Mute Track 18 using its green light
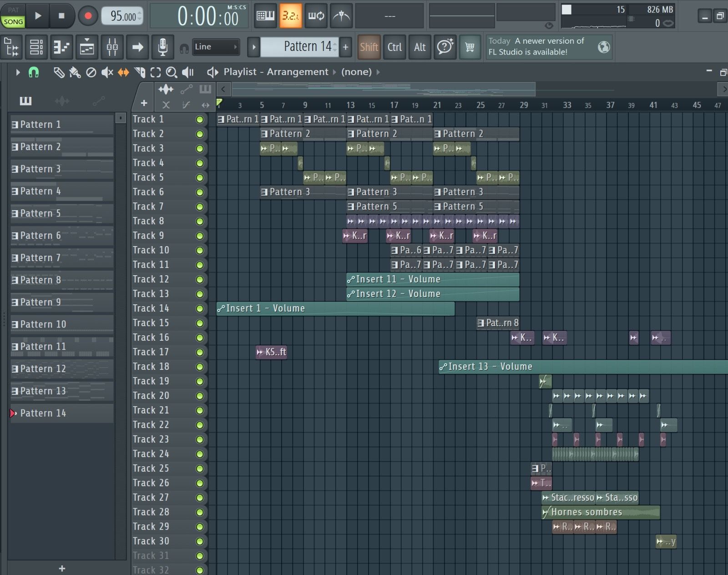 tap(199, 367)
